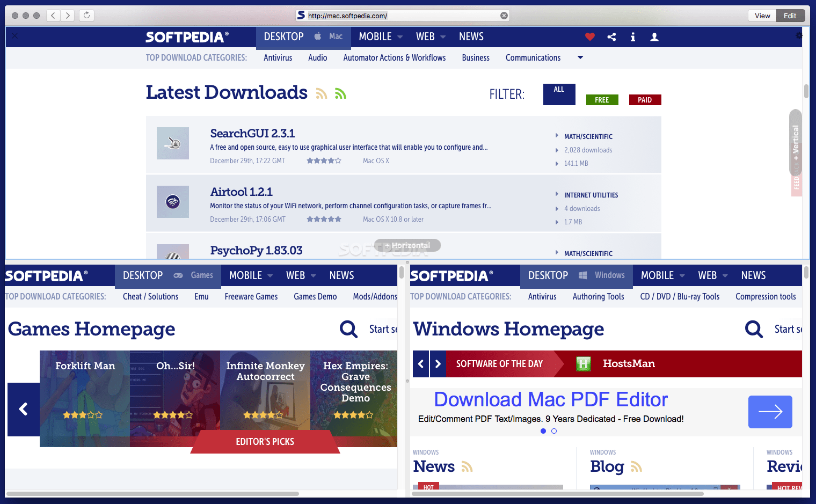Viewport: 816px width, 504px height.
Task: Click the next arrow in Software of the Day
Action: coord(438,364)
